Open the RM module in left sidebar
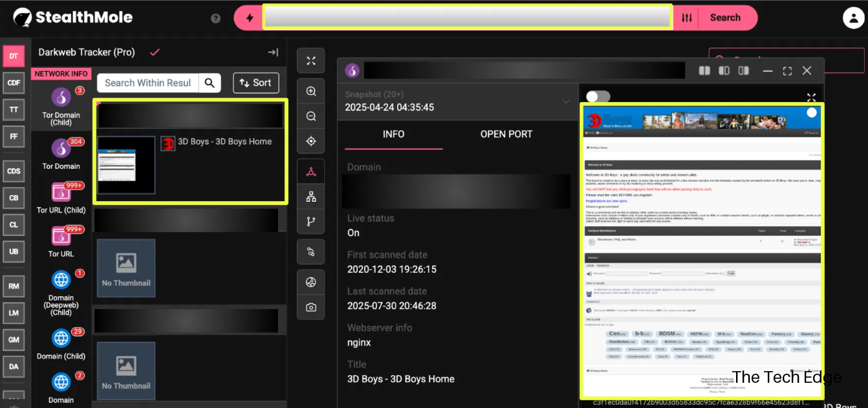Viewport: 868px width, 408px height. point(14,286)
